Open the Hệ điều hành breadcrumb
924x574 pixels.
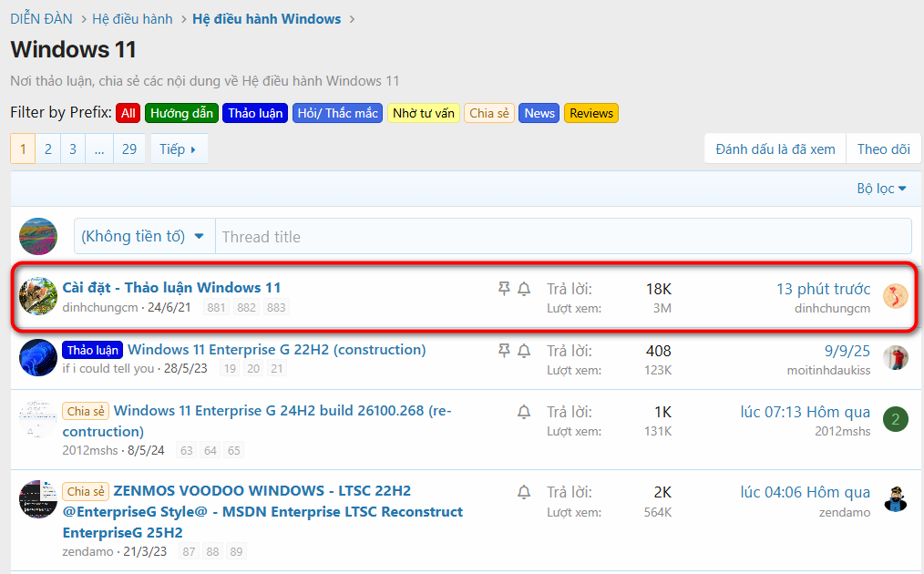132,19
